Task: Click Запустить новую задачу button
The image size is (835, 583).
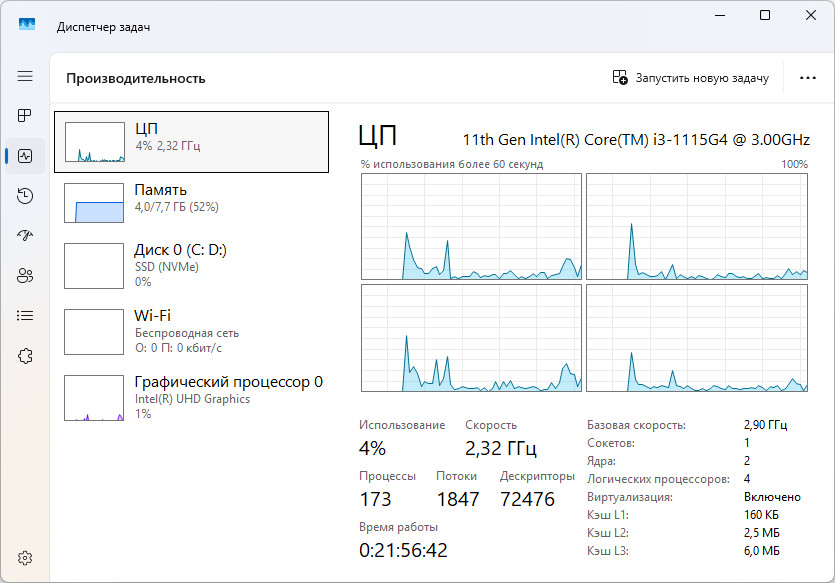Action: click(x=691, y=78)
